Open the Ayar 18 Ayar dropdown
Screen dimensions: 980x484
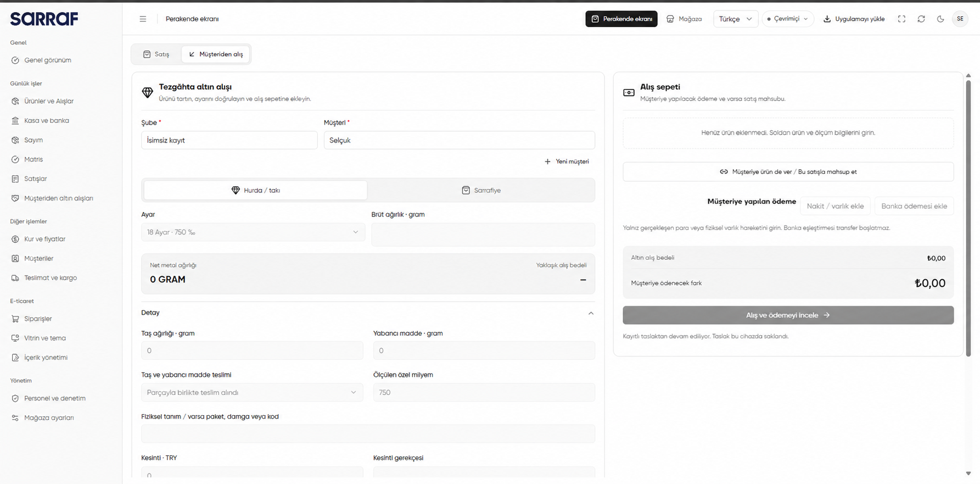click(x=253, y=232)
